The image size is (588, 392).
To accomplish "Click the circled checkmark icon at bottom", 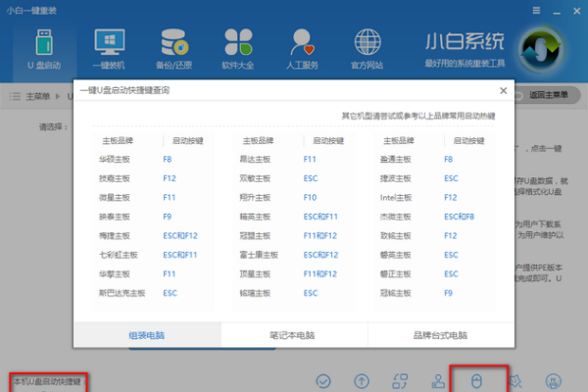I will tap(323, 381).
